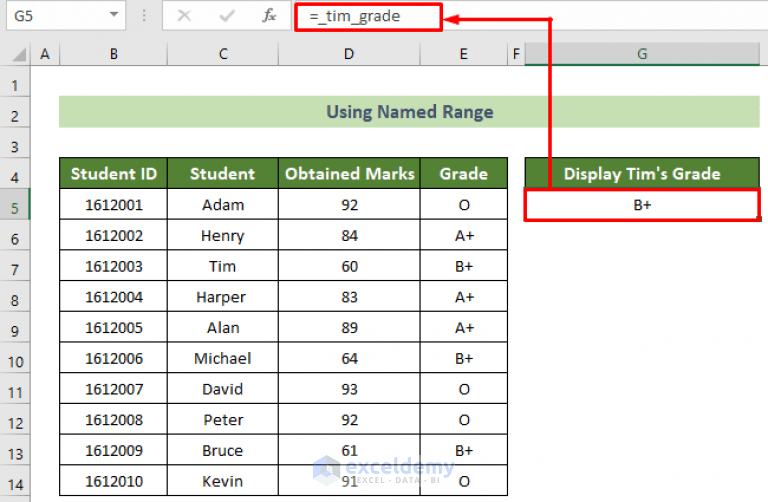Select the 'Bruce' name cell
Viewport: 768px width, 502px height.
(223, 450)
